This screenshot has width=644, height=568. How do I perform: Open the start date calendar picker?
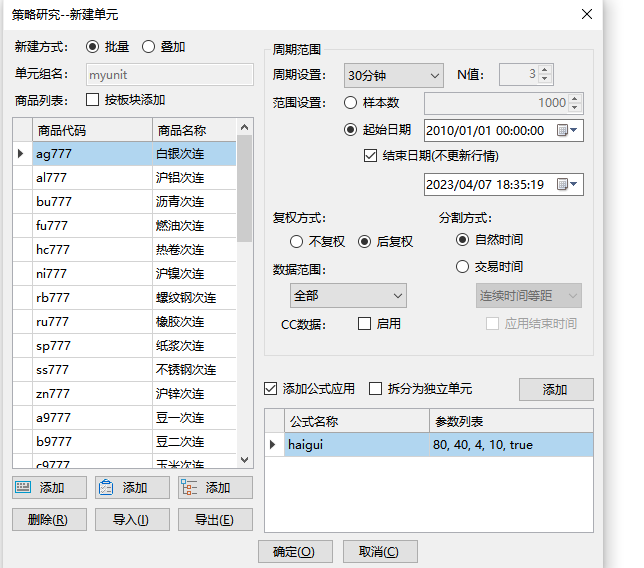563,130
